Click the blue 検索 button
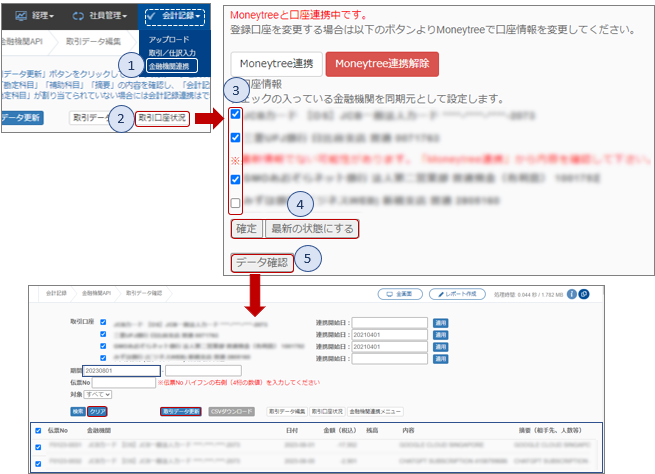This screenshot has width=655, height=474. click(78, 411)
